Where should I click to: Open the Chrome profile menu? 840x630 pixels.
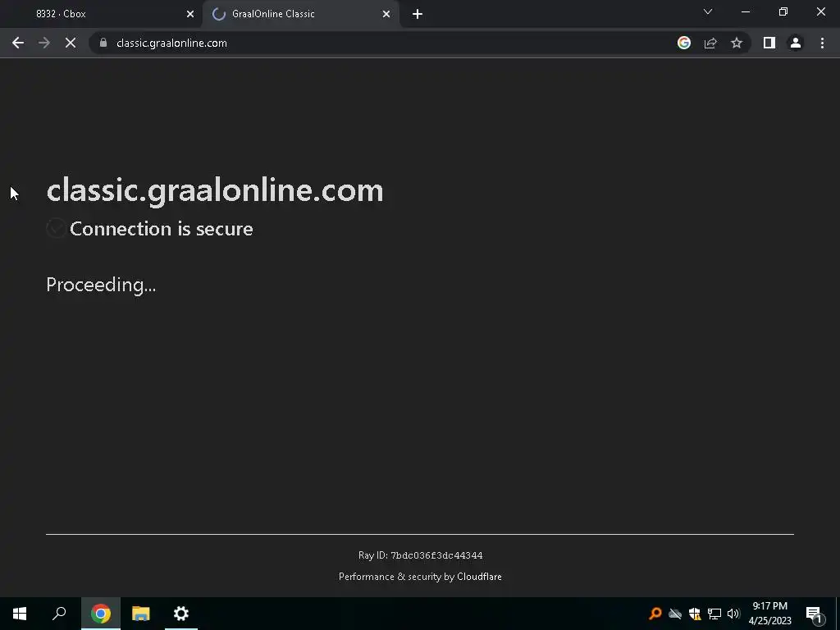pos(796,43)
